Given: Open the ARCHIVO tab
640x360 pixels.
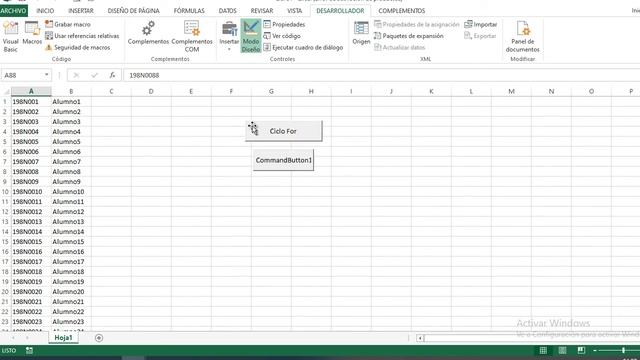Looking at the screenshot, I should [13, 11].
